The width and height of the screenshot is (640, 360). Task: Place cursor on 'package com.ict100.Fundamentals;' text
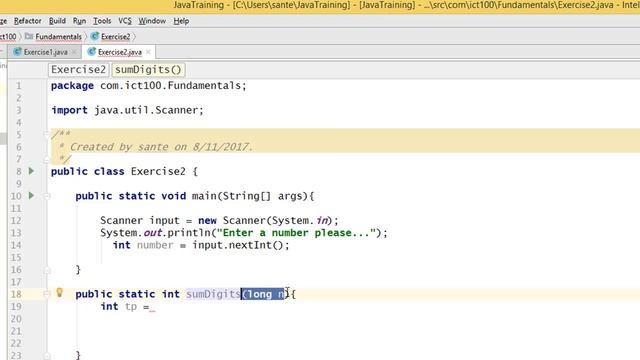pos(149,86)
